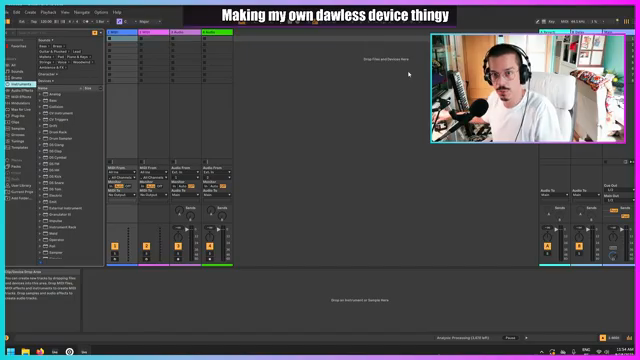Open OBS Studio from taskbar
640x360 pixels.
(x=69, y=351)
